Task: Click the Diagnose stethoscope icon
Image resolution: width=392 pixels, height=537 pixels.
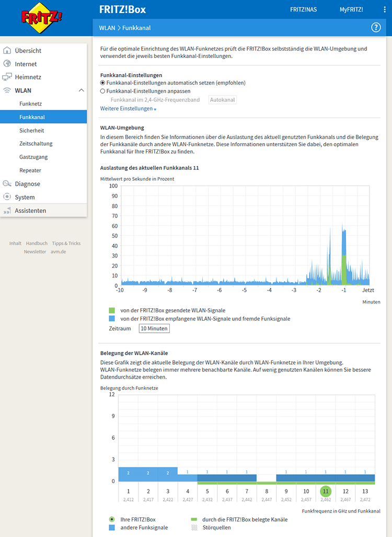Action: click(7, 184)
